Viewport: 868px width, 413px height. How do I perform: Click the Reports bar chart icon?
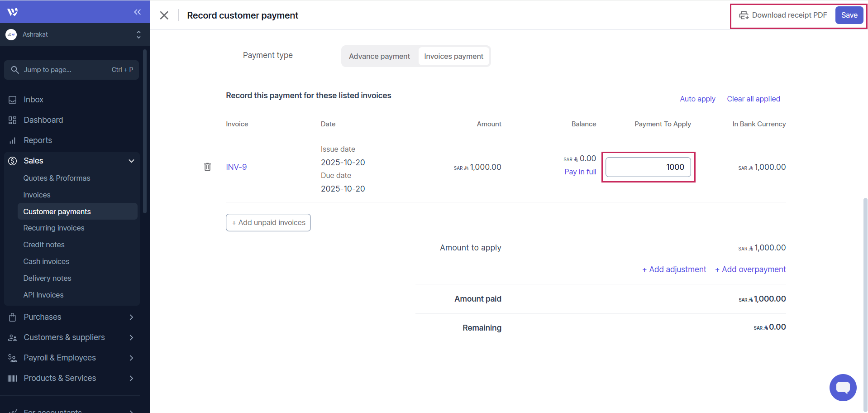click(x=13, y=140)
